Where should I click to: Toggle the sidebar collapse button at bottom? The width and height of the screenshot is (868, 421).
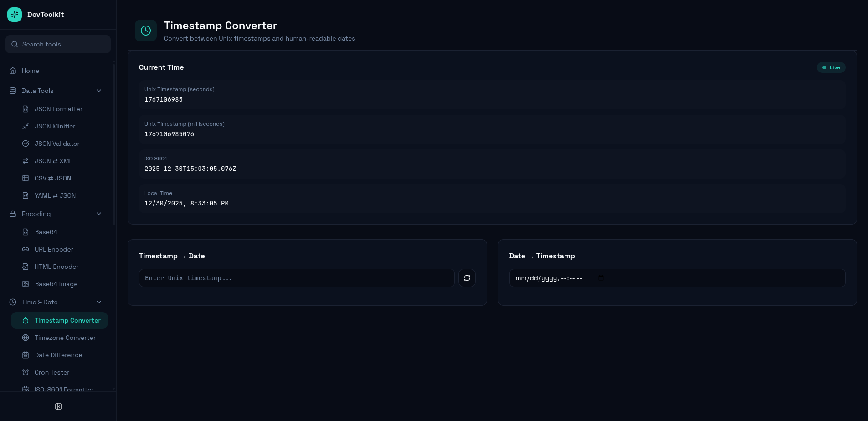pos(58,406)
